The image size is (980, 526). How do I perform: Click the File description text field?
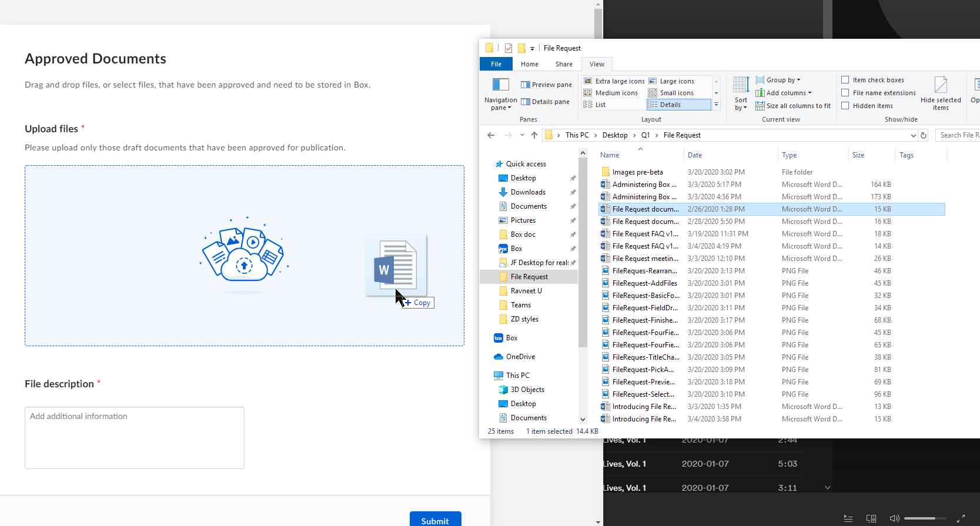click(x=135, y=438)
